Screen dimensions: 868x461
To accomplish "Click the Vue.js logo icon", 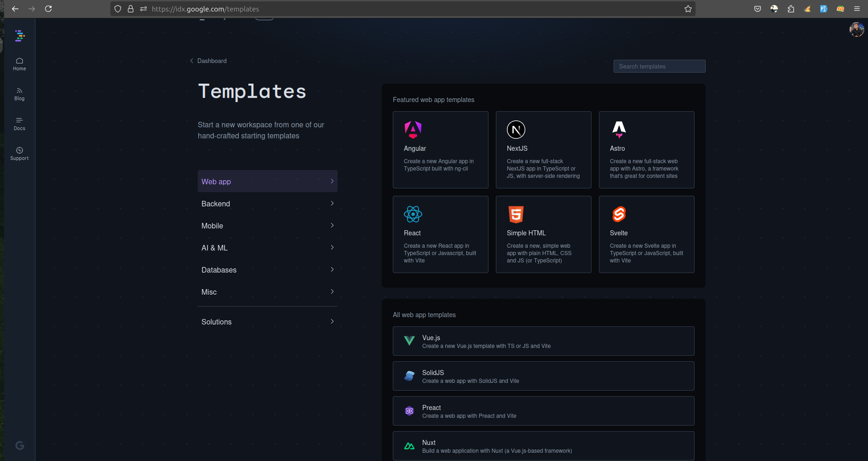I will [x=409, y=341].
